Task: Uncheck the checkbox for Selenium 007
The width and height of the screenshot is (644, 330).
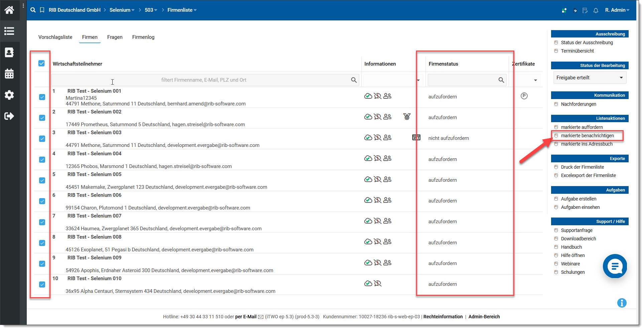Action: click(x=42, y=222)
